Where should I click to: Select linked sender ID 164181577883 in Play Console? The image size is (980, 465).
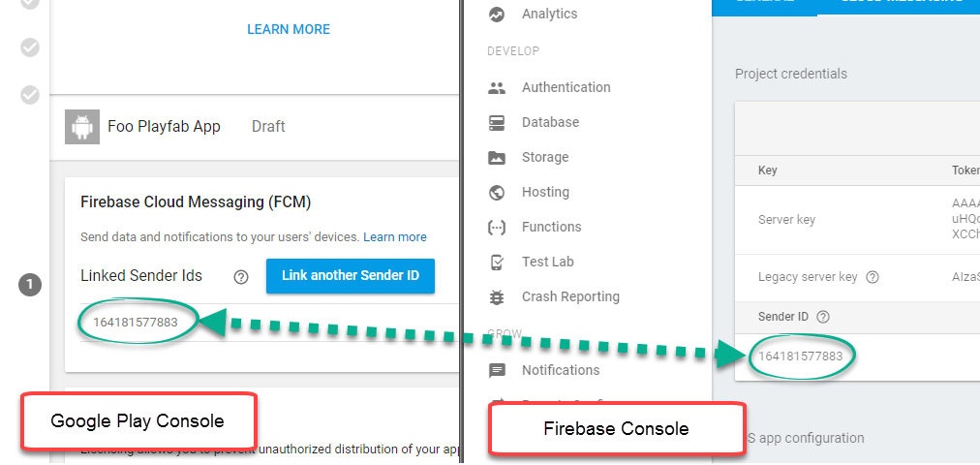tap(136, 323)
